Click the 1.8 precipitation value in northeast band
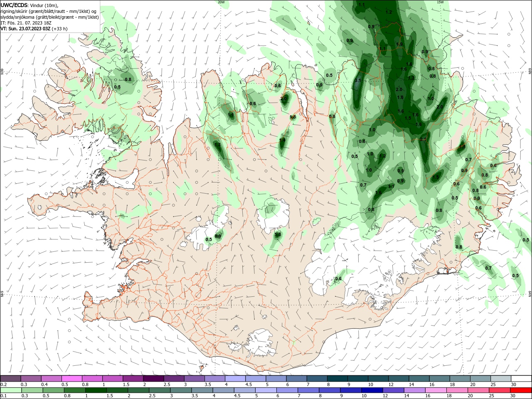 click(x=400, y=97)
